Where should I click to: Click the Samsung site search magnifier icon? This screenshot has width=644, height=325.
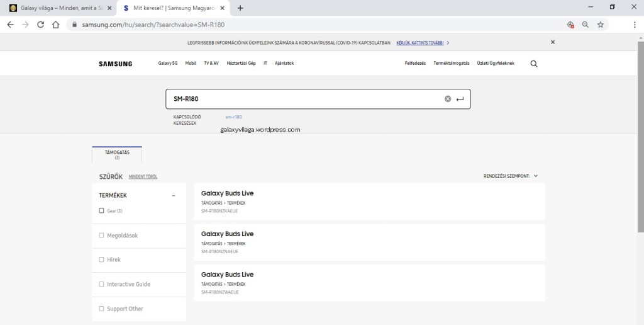tap(534, 64)
